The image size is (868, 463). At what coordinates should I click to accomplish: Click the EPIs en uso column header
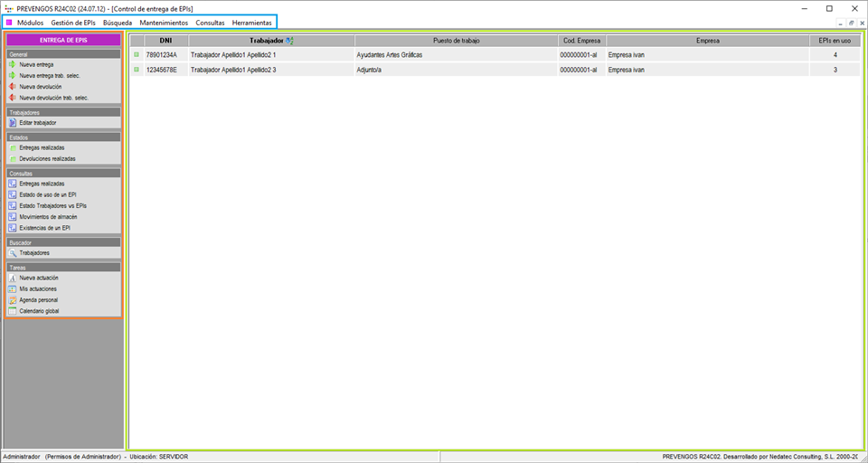pyautogui.click(x=834, y=41)
